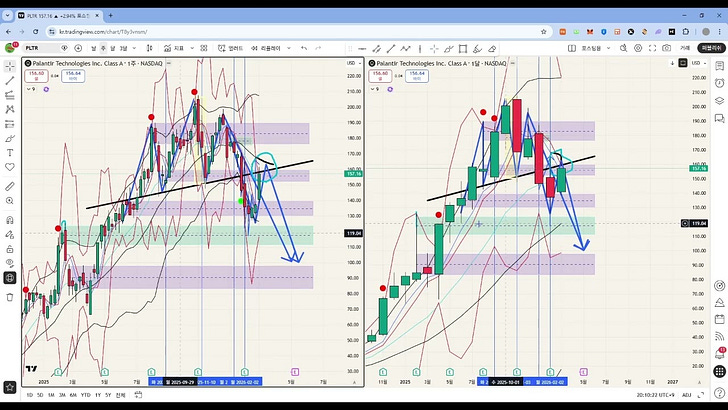The height and width of the screenshot is (410, 728).
Task: Redo the last action
Action: pyautogui.click(x=318, y=48)
